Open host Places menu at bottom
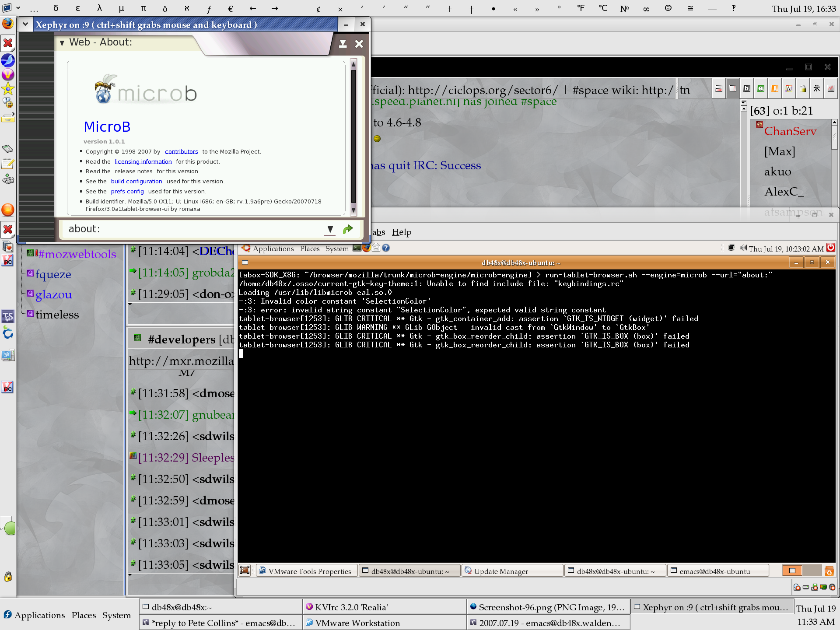 [84, 615]
